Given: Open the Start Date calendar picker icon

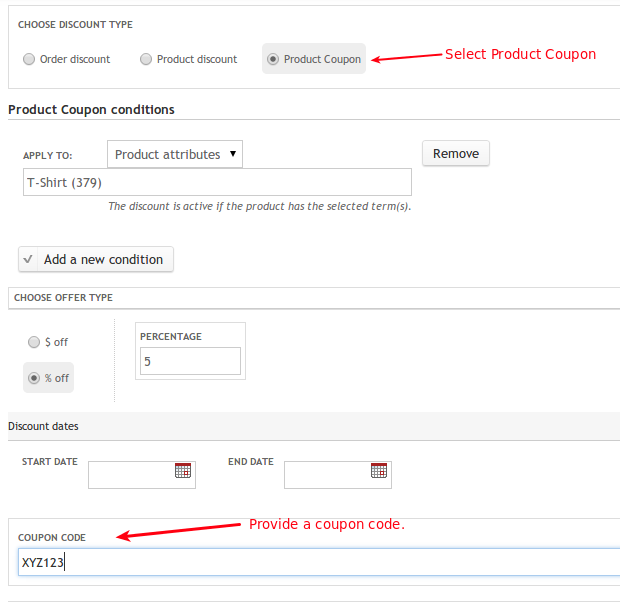Looking at the screenshot, I should (183, 471).
